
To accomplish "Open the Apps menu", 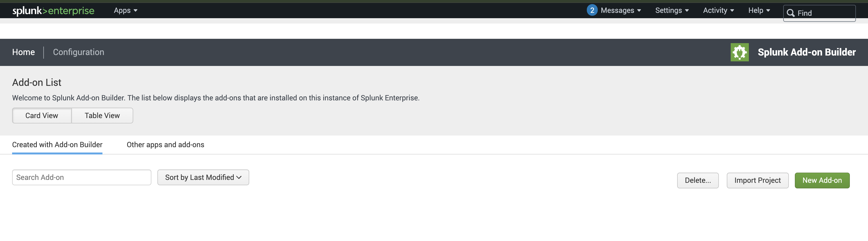I will pyautogui.click(x=125, y=10).
